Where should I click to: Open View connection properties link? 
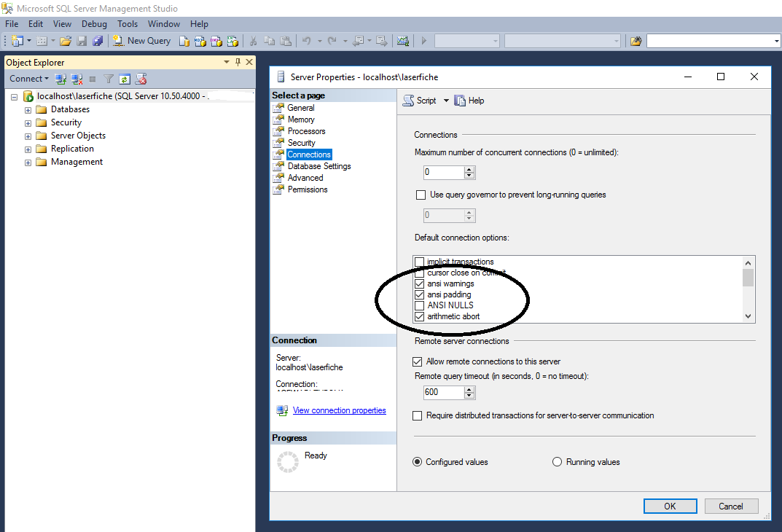(x=339, y=410)
